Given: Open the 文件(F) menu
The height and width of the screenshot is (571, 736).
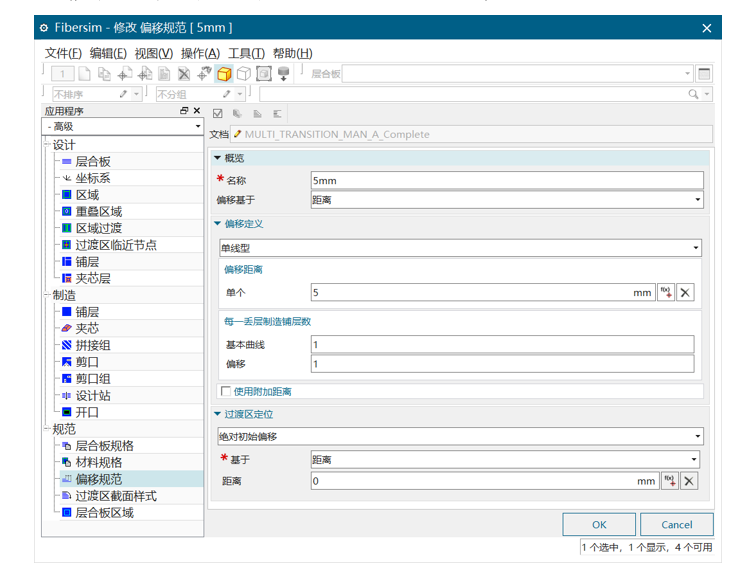Looking at the screenshot, I should click(x=63, y=53).
